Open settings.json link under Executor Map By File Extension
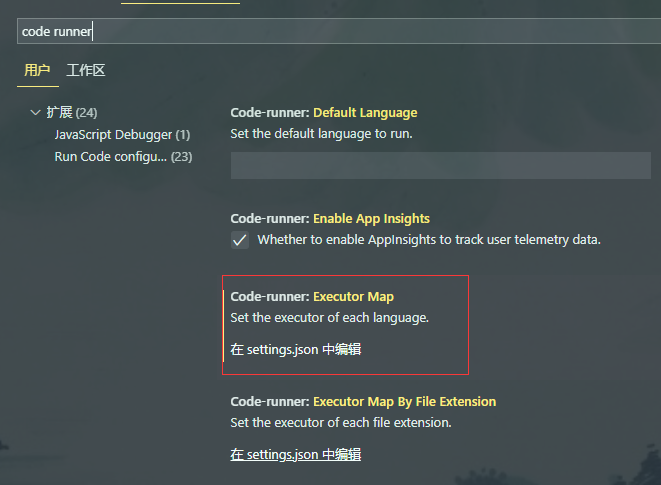 (295, 454)
